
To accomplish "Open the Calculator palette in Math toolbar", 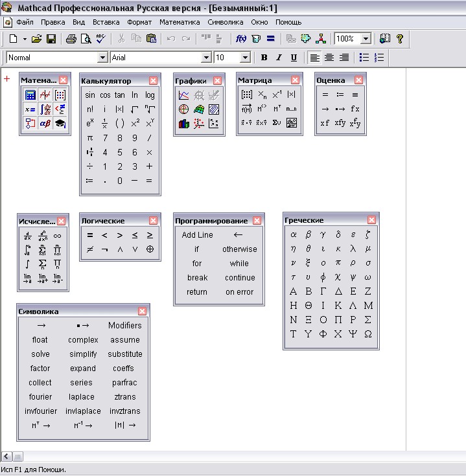I will coord(30,95).
